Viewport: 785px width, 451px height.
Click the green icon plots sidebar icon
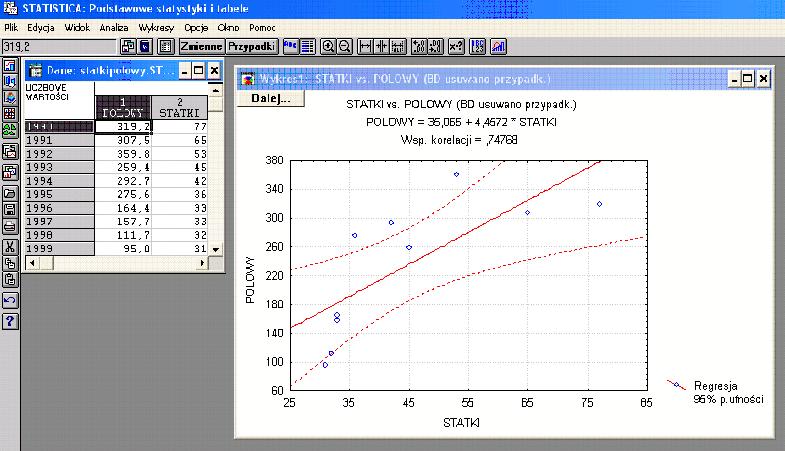pyautogui.click(x=10, y=130)
